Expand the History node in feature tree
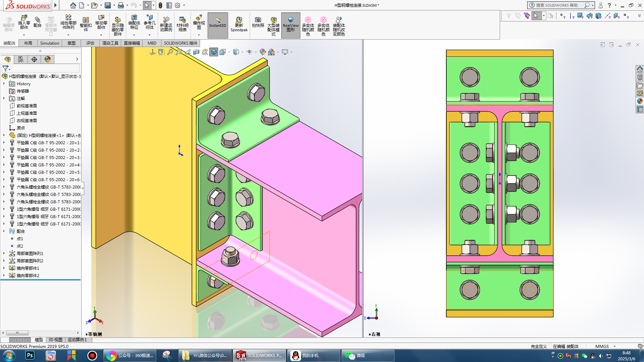 click(4, 84)
